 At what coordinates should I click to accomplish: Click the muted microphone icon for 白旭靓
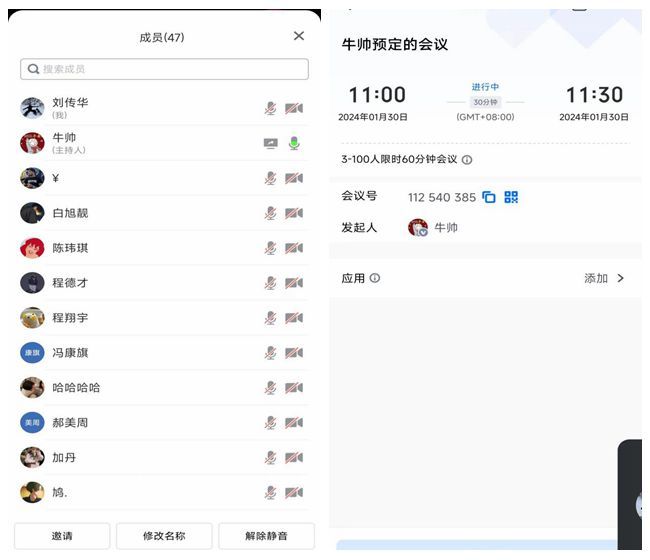pos(271,213)
